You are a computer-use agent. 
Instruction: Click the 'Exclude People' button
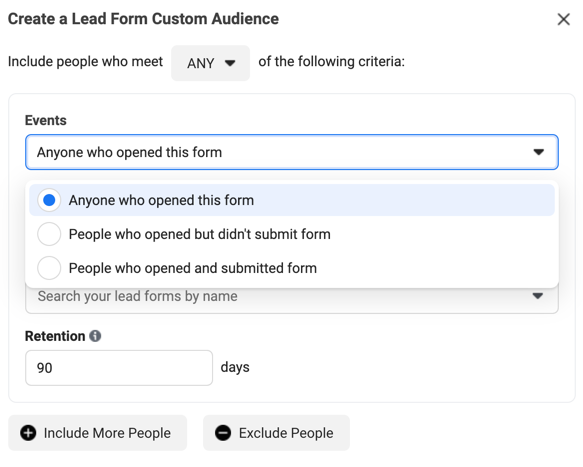tap(276, 433)
